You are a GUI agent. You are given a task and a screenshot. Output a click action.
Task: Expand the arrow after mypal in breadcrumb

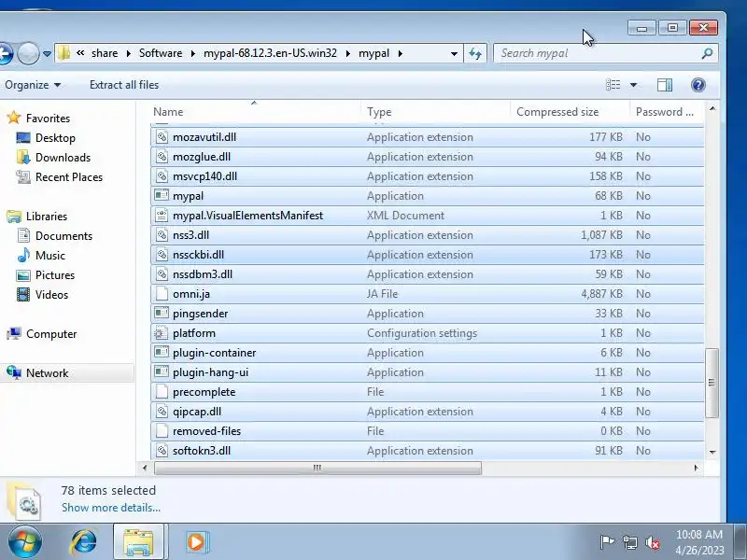[400, 53]
